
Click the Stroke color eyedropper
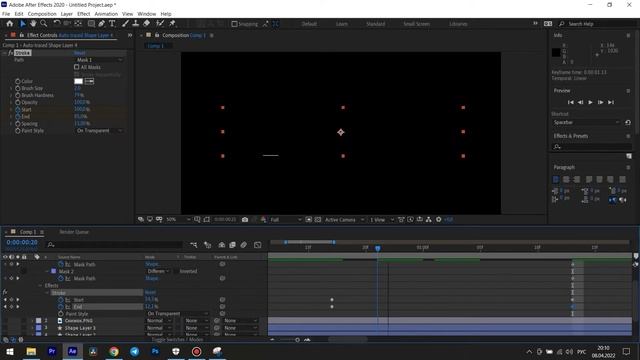pyautogui.click(x=89, y=81)
